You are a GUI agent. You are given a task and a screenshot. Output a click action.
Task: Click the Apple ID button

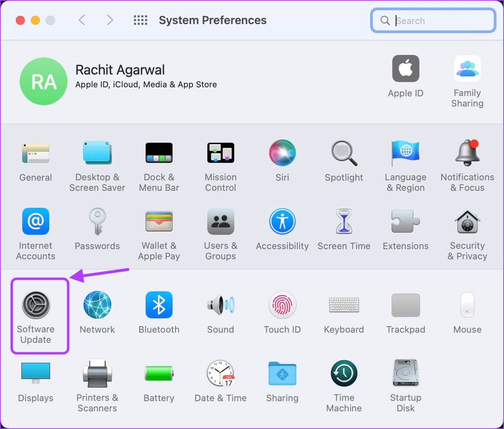pyautogui.click(x=405, y=69)
